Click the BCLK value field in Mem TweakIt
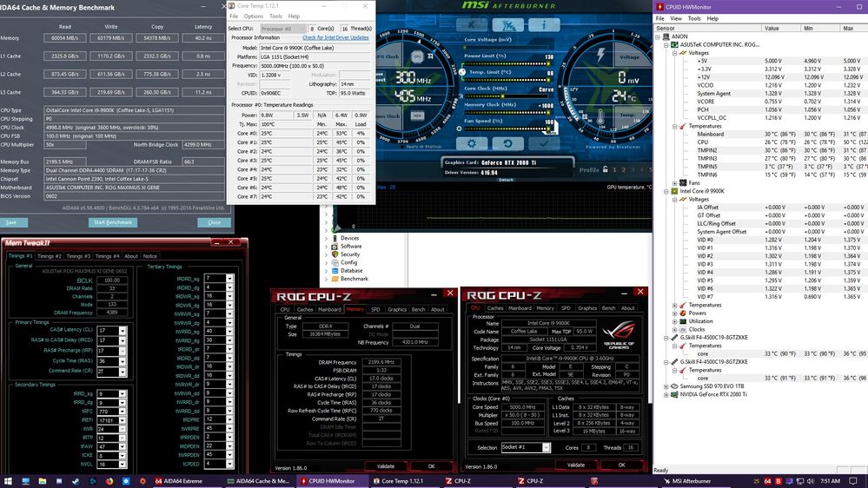The height and width of the screenshot is (488, 868). tap(112, 280)
